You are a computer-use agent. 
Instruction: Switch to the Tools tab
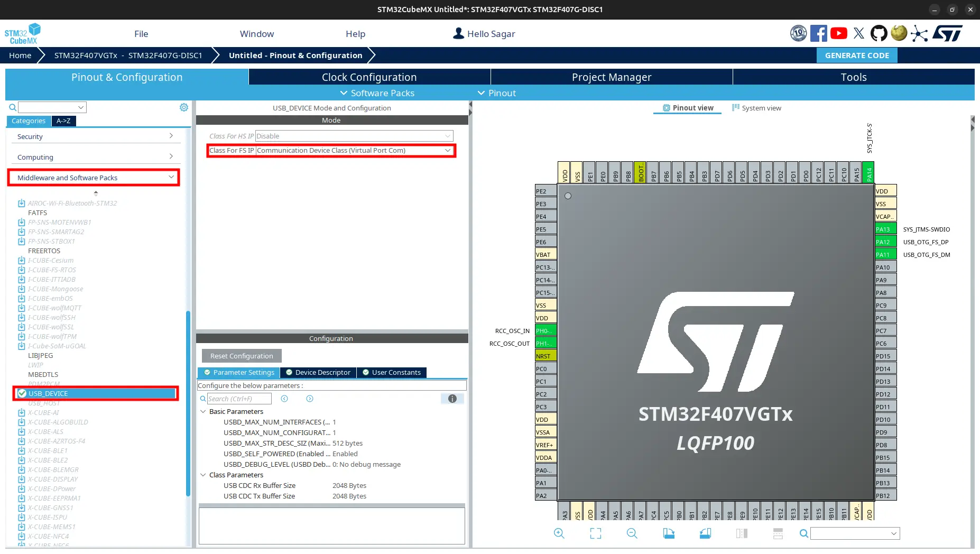point(854,77)
